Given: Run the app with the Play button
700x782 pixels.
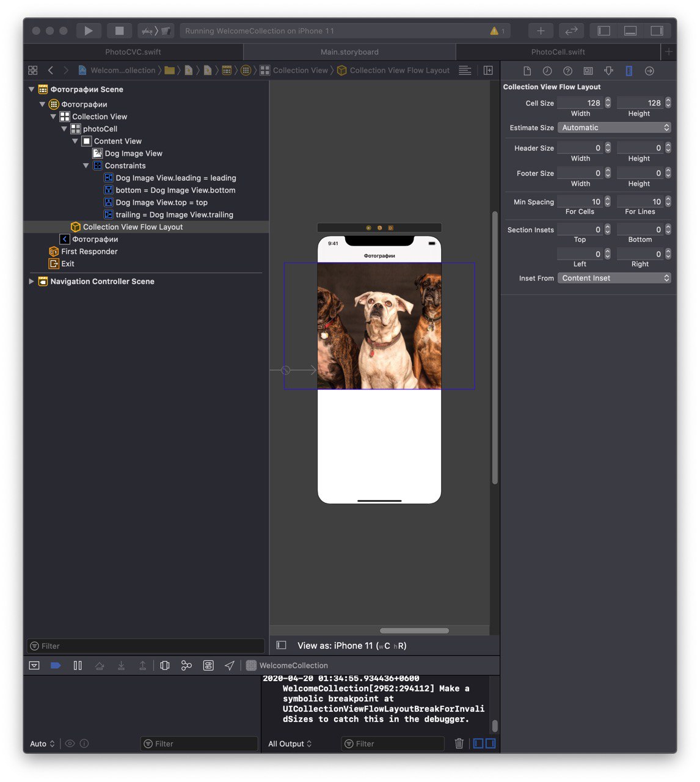Looking at the screenshot, I should coord(89,31).
